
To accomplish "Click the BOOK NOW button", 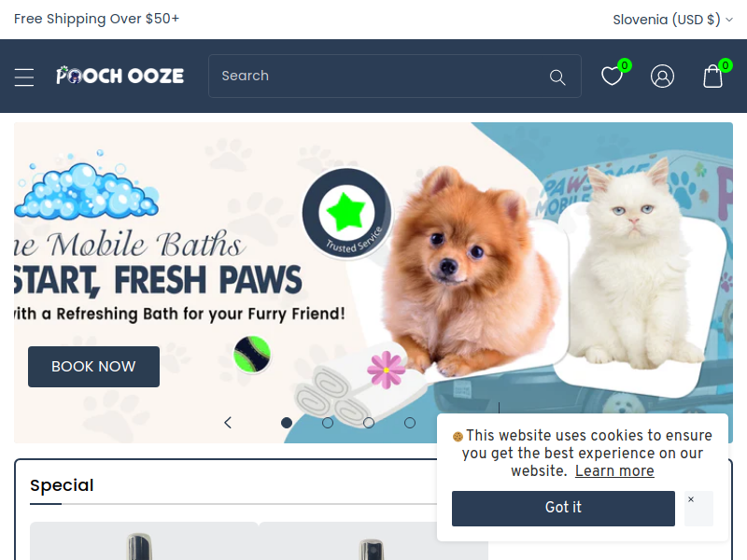I will [94, 366].
